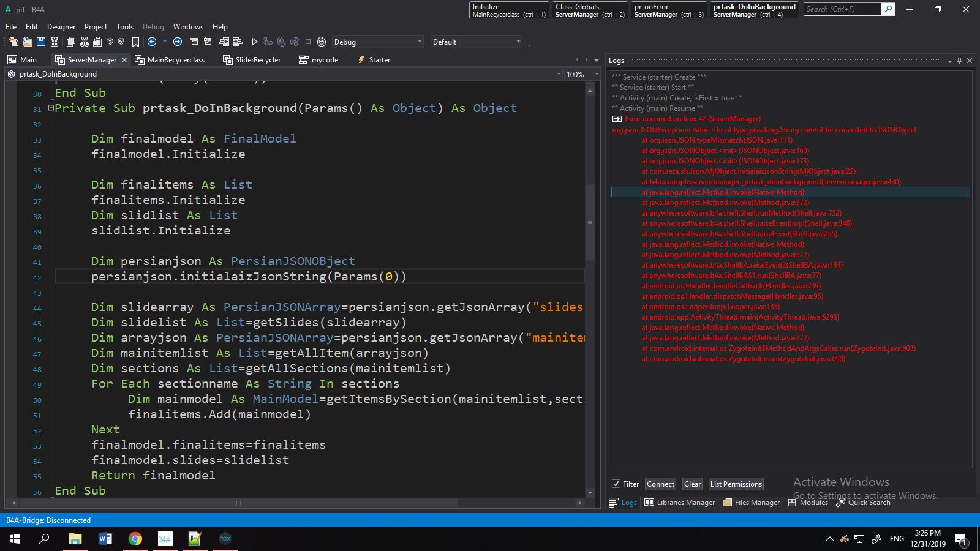
Task: Click the Restart circular arrow icon
Action: [x=322, y=42]
